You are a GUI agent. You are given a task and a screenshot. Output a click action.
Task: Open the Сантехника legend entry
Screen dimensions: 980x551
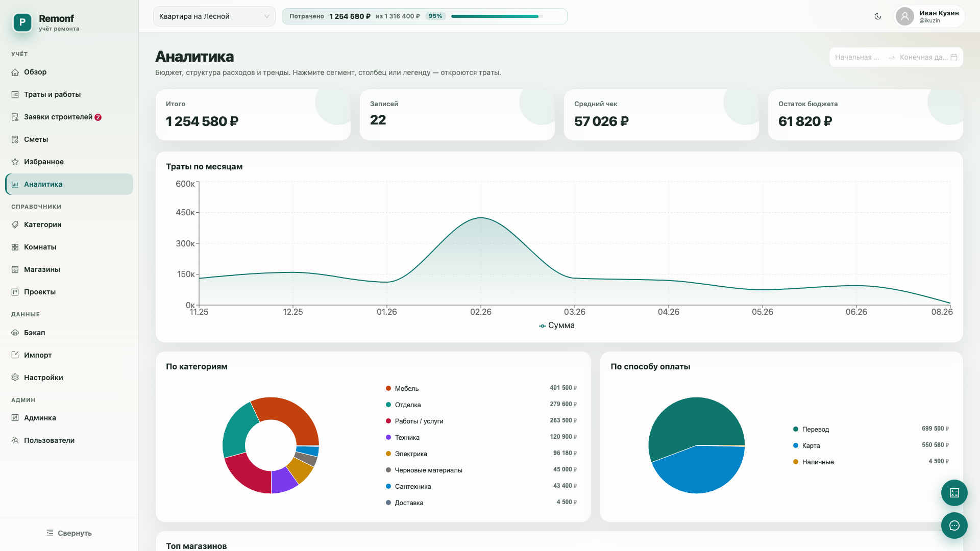[481, 486]
